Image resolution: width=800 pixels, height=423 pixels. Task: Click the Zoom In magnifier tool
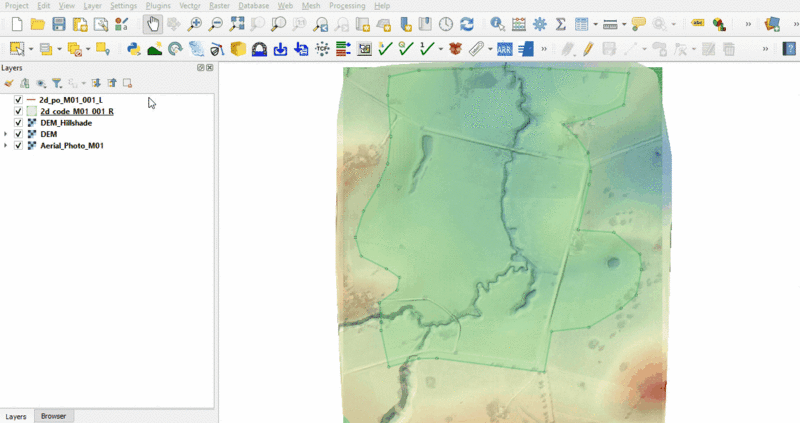click(x=194, y=24)
